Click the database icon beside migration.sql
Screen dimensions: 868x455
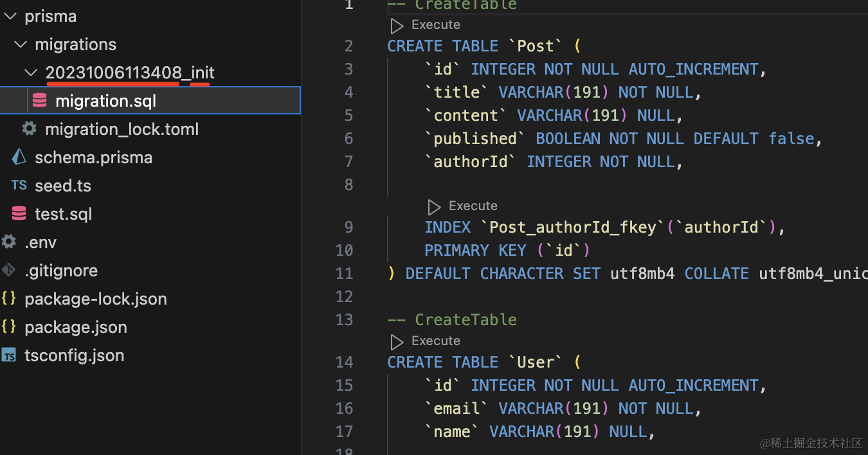pos(40,101)
